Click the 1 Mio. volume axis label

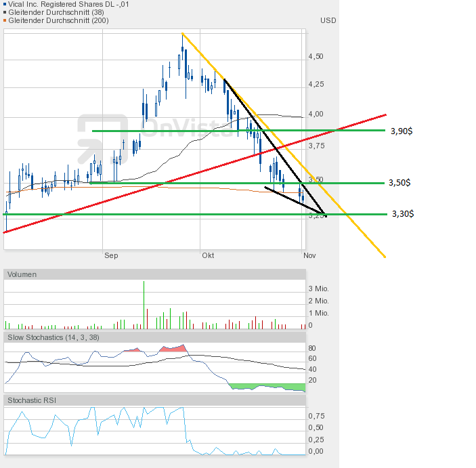318,313
